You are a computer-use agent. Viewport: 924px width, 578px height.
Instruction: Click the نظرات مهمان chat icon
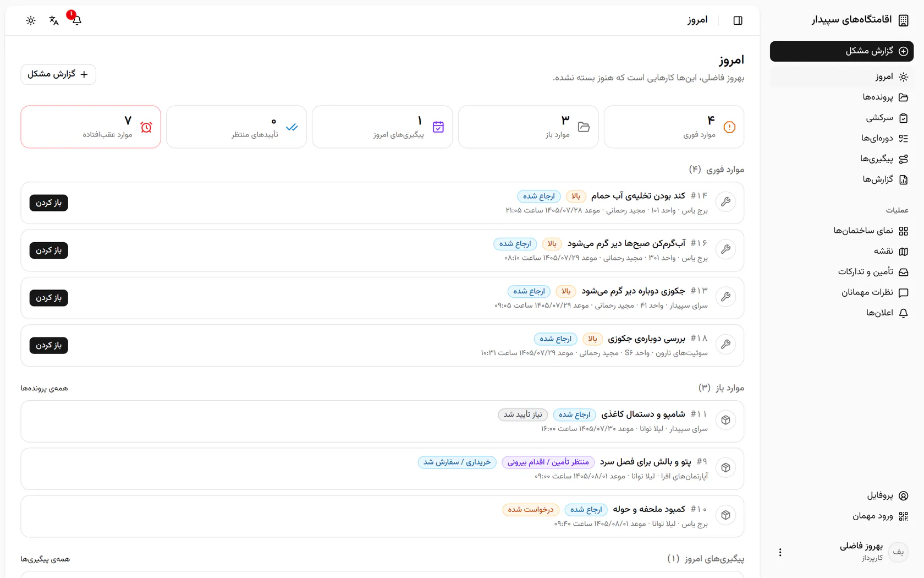(x=903, y=293)
